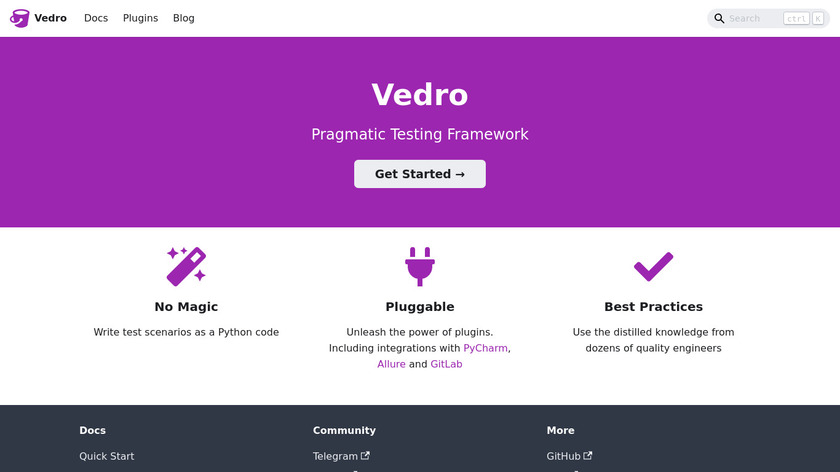The width and height of the screenshot is (840, 472).
Task: Click the purple checkmark icon
Action: 653,266
